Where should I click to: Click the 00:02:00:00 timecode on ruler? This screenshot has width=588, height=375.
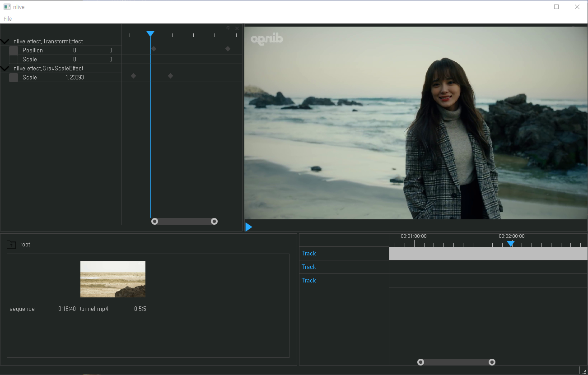[x=512, y=236]
